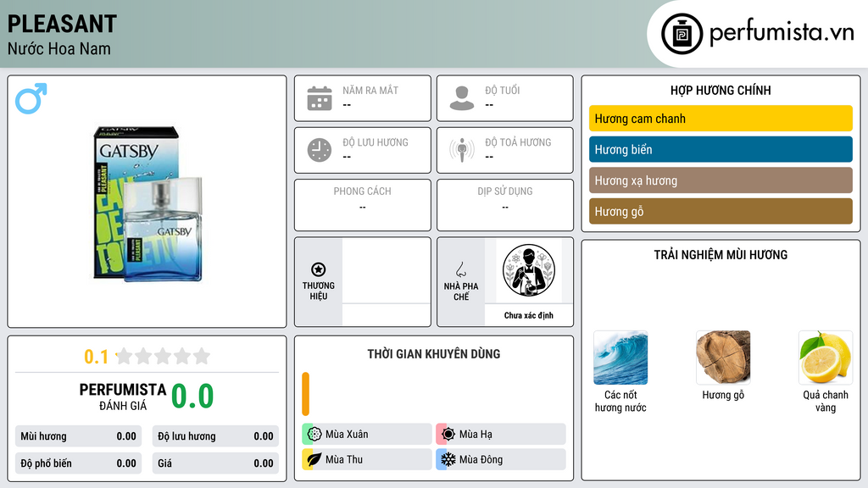Screen dimensions: 868x488
Task: Open the wood log note image
Action: (723, 358)
